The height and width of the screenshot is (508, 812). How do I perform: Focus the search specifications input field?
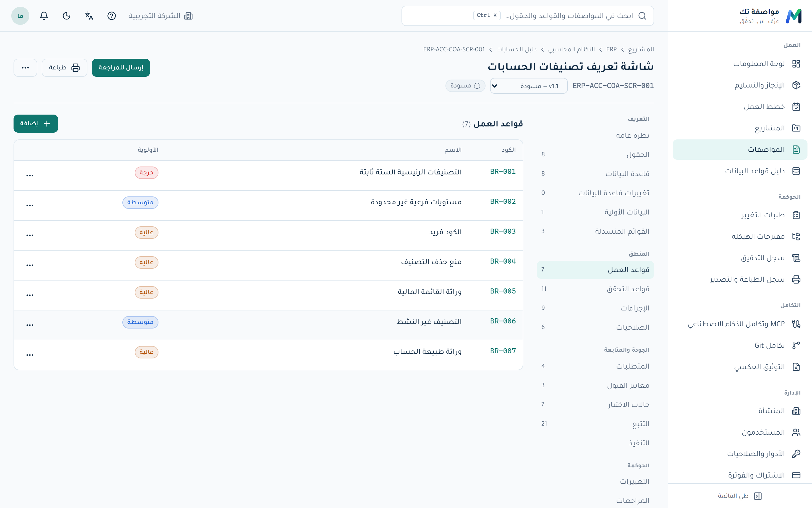[x=528, y=16]
